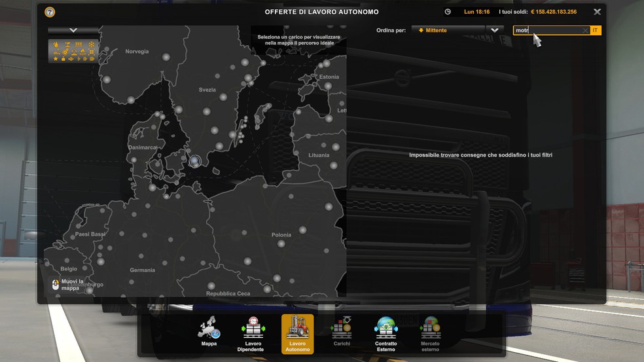Click the help question mark icon
Image resolution: width=644 pixels, height=362 pixels.
point(50,12)
